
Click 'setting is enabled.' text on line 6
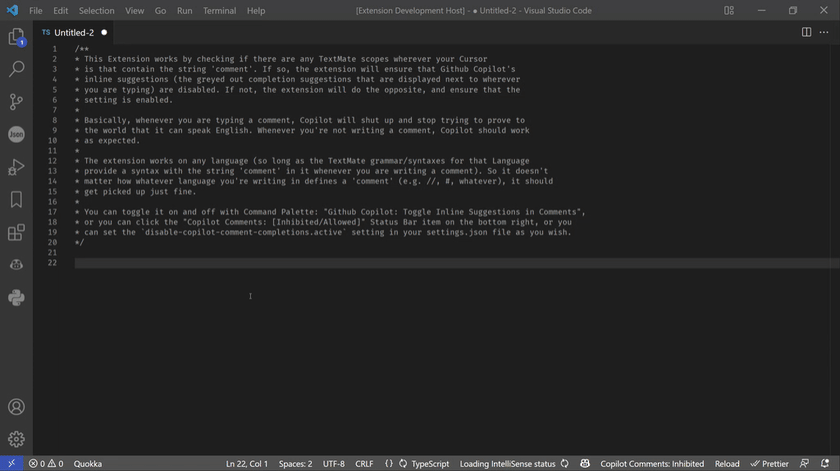coord(128,100)
